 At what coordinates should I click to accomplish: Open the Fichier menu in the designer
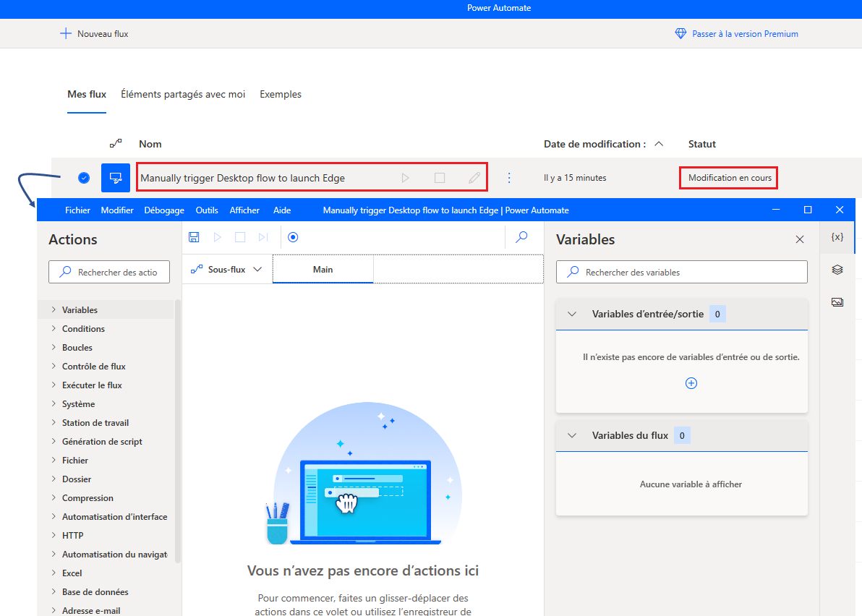click(x=77, y=210)
